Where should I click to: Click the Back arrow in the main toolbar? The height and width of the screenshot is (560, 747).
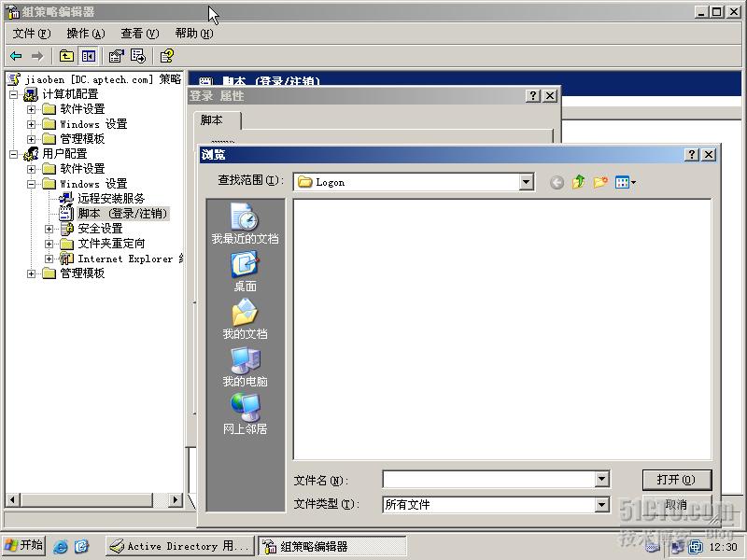coord(16,56)
